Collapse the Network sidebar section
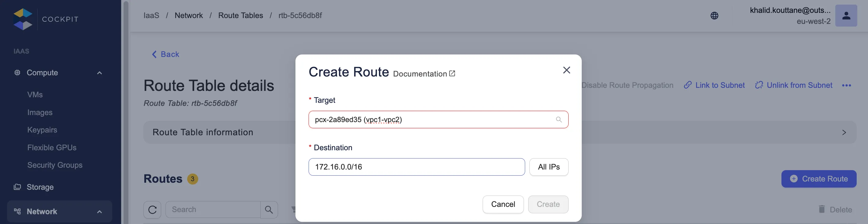This screenshot has width=868, height=224. [x=99, y=212]
